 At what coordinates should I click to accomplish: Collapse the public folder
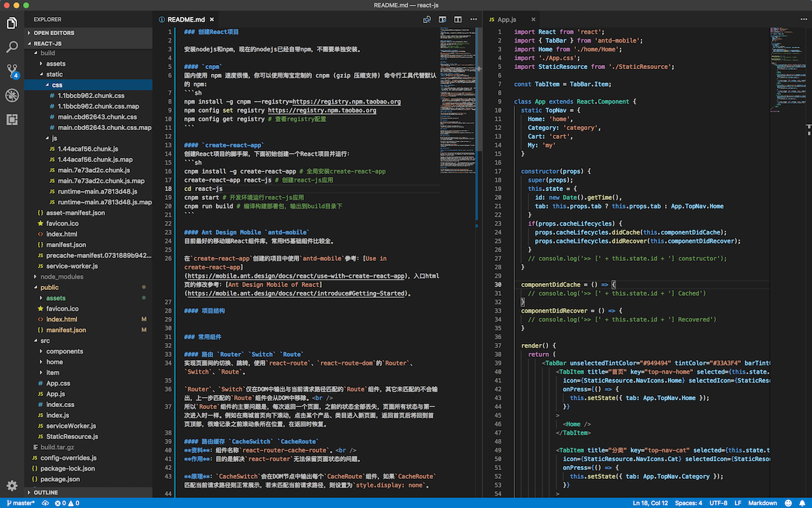(x=88, y=287)
